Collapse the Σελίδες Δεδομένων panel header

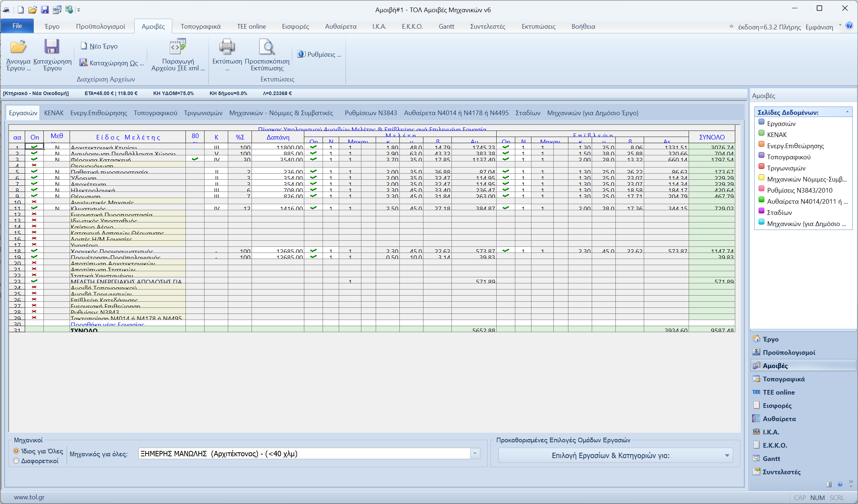coord(847,112)
